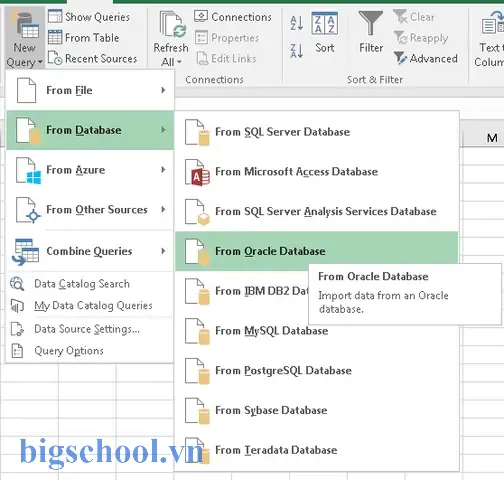Sort A to Z ascending icon
Viewport: 504px width, 480px height.
coord(296,23)
